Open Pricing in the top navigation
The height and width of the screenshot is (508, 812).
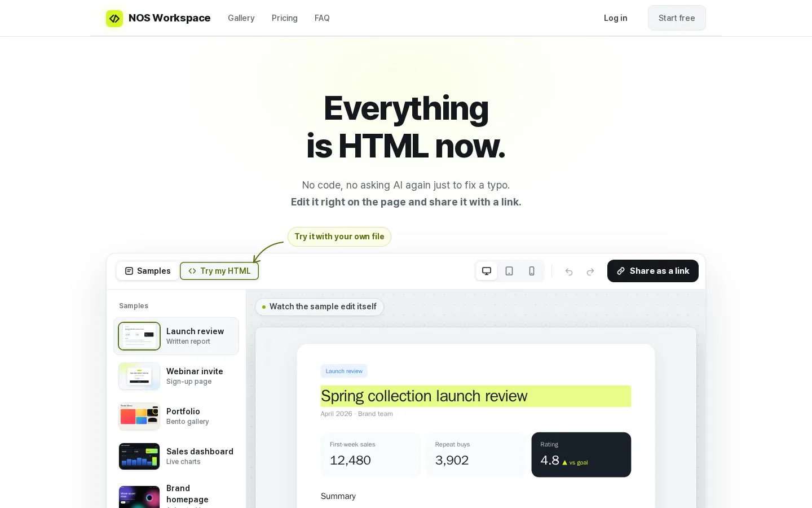285,18
